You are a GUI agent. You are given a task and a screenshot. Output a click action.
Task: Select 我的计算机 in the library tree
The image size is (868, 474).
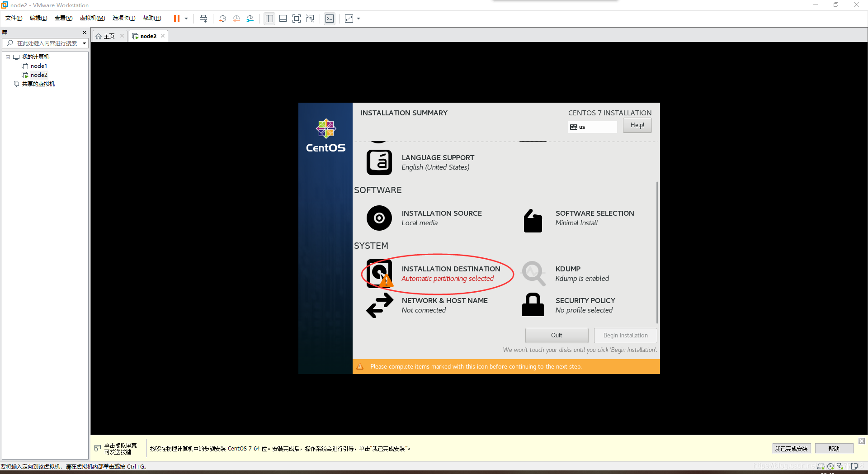coord(36,57)
